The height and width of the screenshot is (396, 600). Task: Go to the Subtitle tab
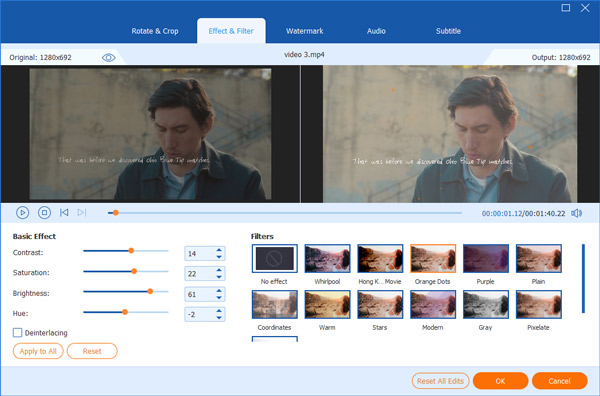click(x=448, y=31)
